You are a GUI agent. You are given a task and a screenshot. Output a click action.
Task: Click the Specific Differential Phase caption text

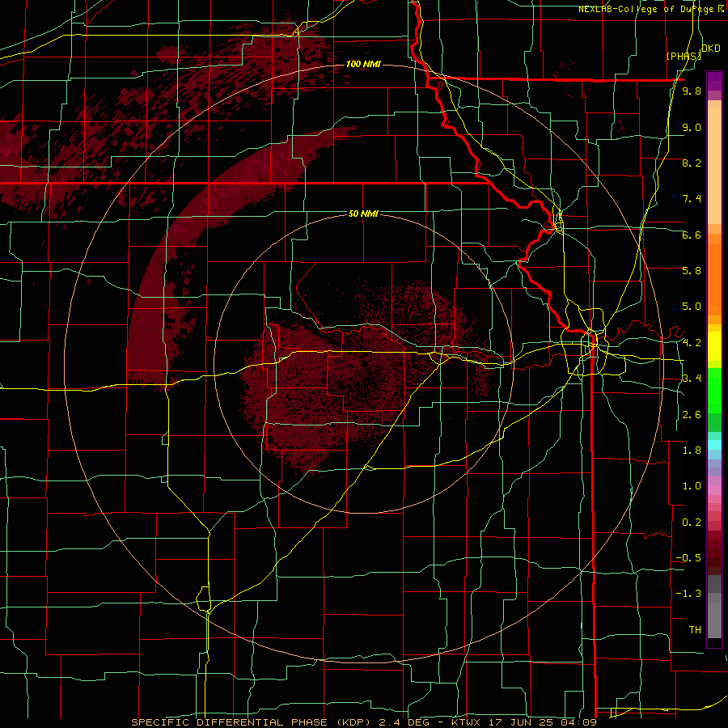364,722
